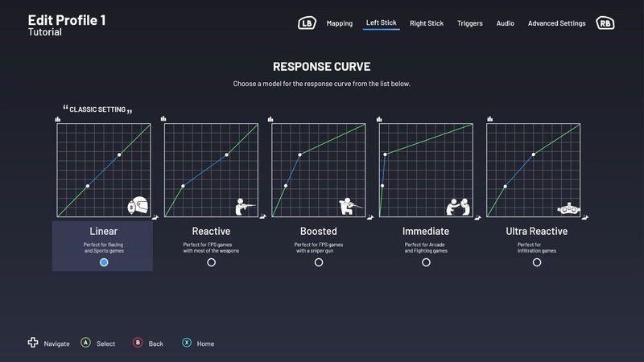Click the Back label
Image resolution: width=644 pixels, height=362 pixels.
coord(155,344)
